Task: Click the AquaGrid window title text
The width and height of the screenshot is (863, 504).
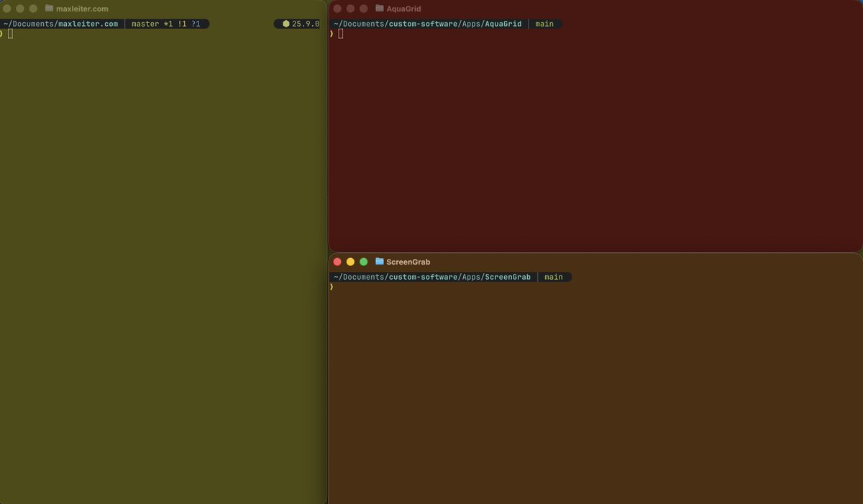Action: 403,9
